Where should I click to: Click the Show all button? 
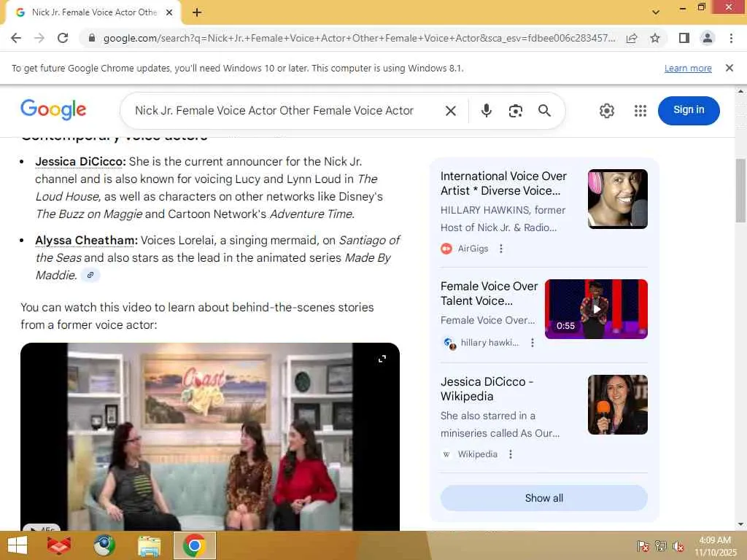[x=543, y=498]
